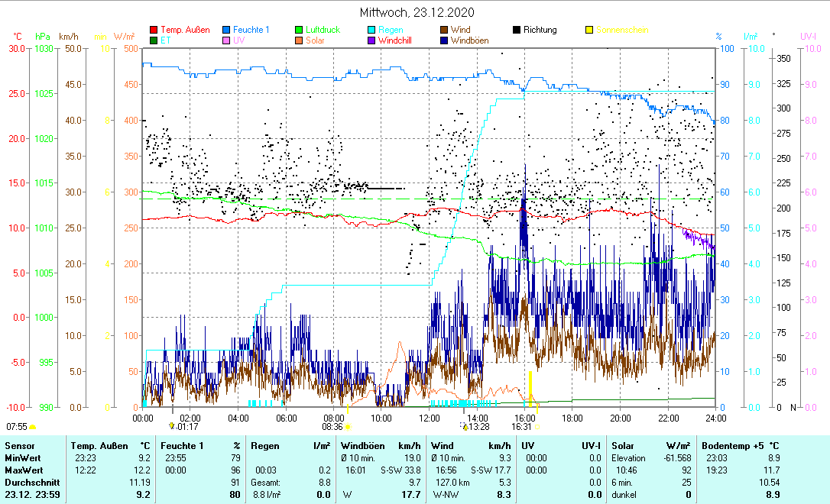Select the yellow Sonnenschein legend swatch
Screen dimensions: 830x504
click(x=589, y=31)
